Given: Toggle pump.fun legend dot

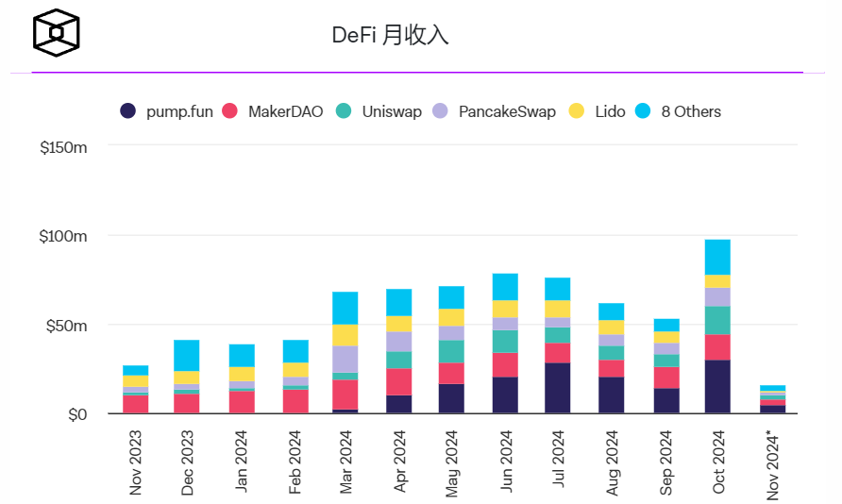Looking at the screenshot, I should (x=127, y=111).
